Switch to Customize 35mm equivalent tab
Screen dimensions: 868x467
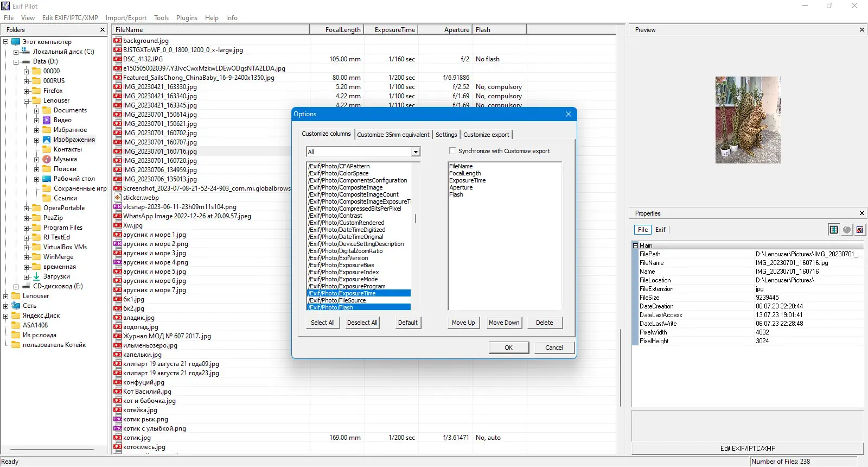point(393,135)
